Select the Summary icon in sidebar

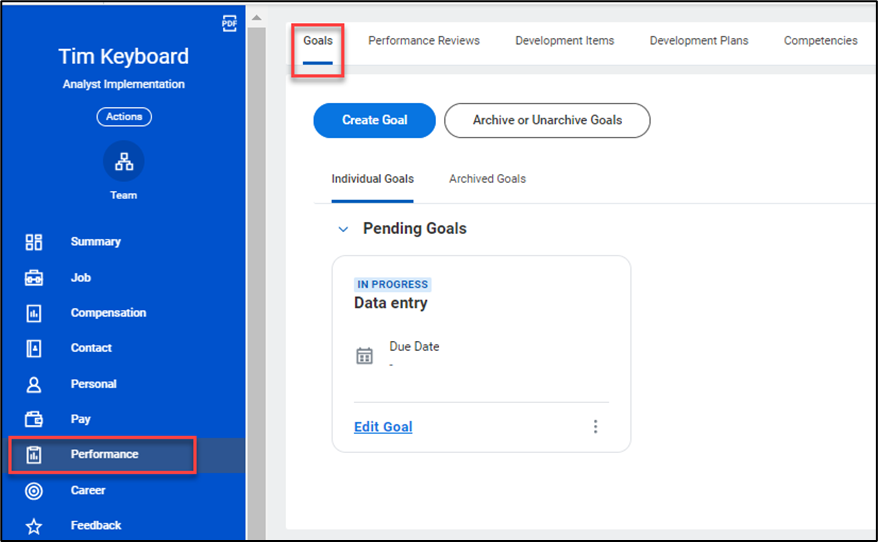34,242
